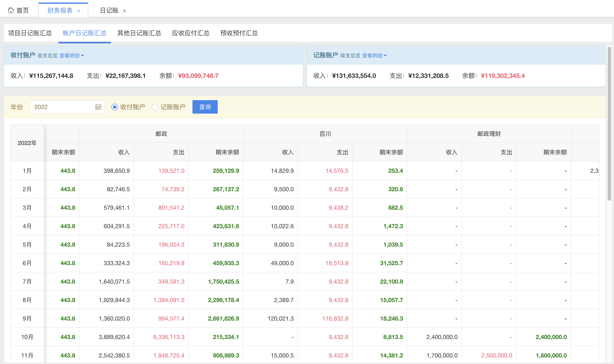Click the 1月 row label

[27, 171]
